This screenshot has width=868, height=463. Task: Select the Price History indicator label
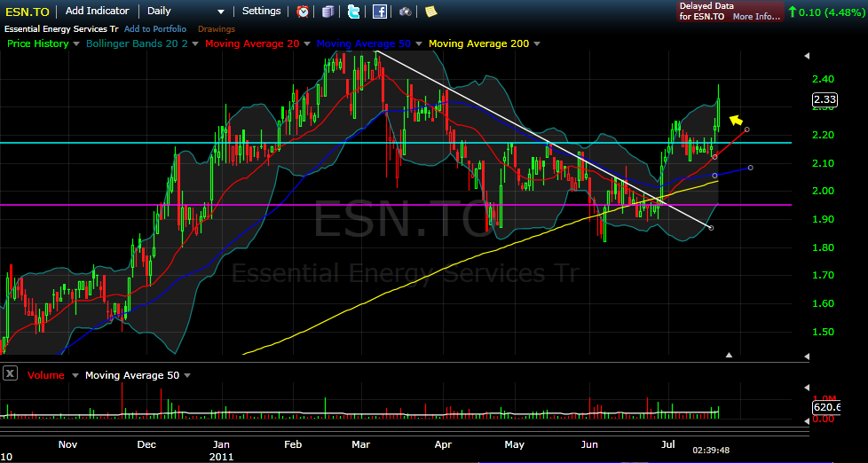click(37, 43)
